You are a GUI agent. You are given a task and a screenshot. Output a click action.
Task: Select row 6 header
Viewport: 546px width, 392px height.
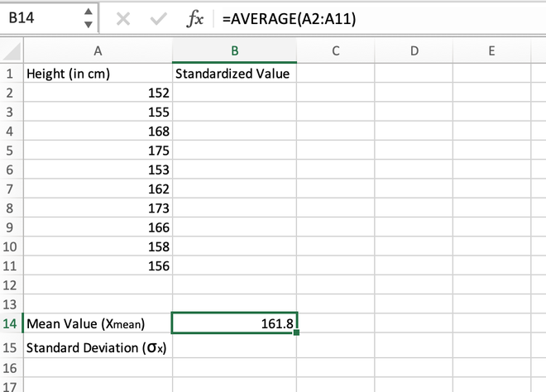(10, 170)
